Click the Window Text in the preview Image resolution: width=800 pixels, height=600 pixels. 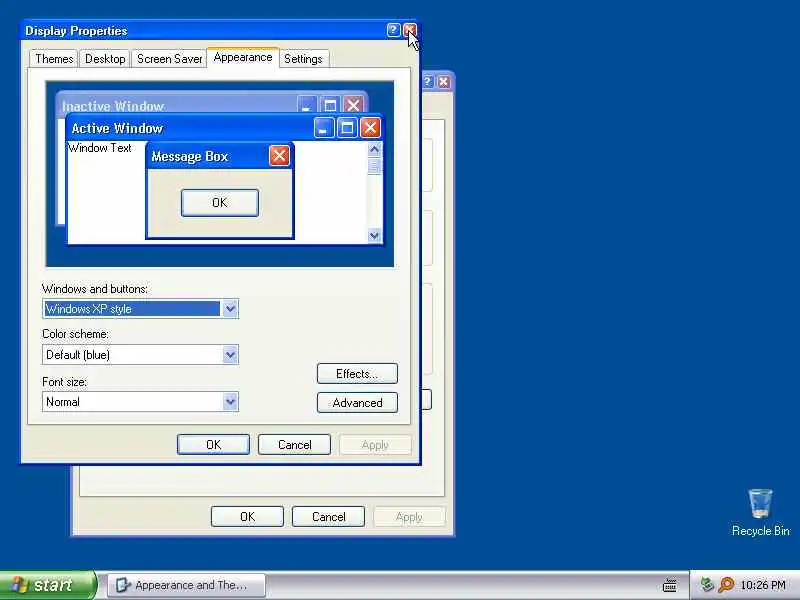100,148
